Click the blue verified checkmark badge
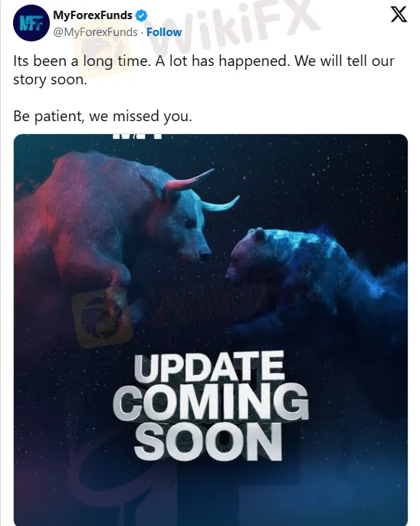 click(x=141, y=15)
